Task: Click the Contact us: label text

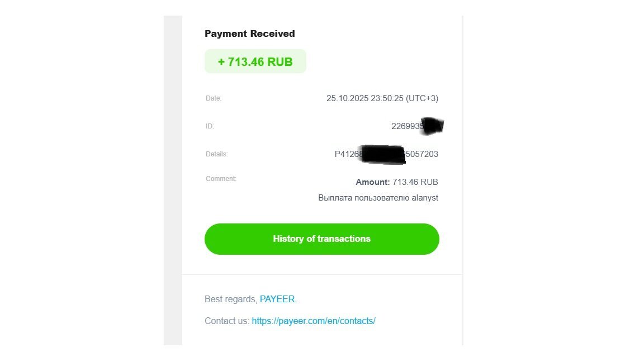Action: point(227,321)
